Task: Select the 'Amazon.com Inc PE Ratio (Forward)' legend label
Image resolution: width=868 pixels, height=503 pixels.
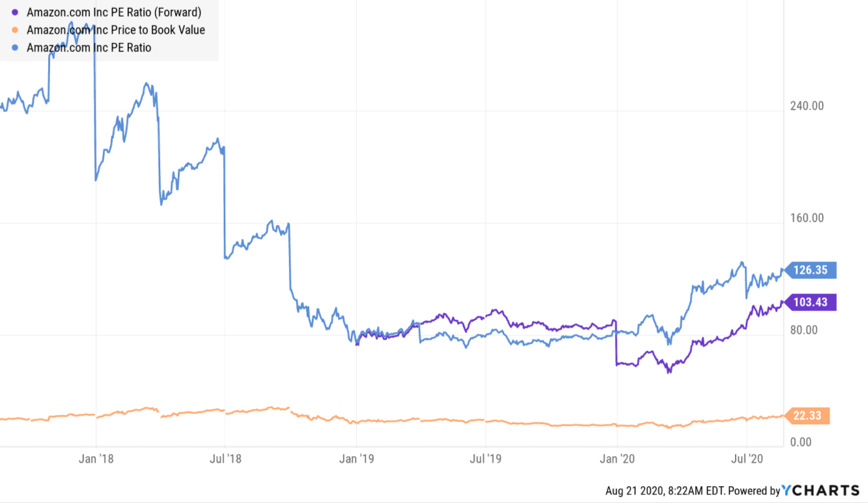Action: click(x=114, y=12)
